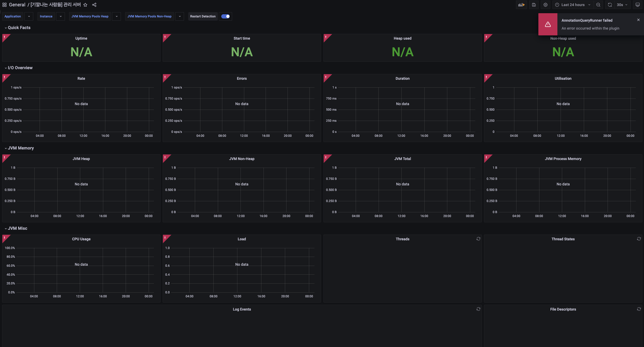The height and width of the screenshot is (347, 644).
Task: Click the share dashboard icon
Action: coord(94,5)
